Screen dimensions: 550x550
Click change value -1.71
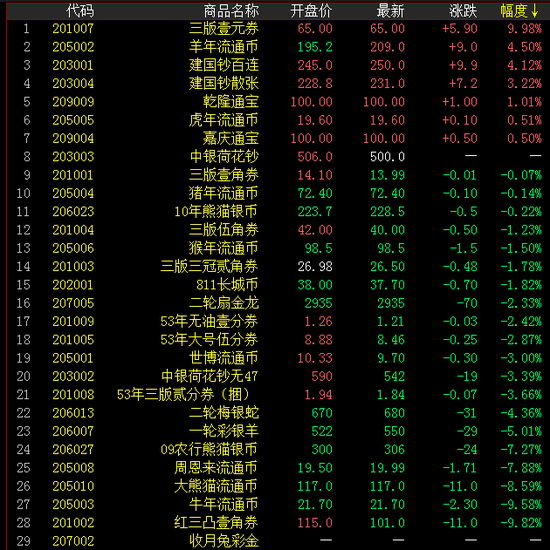[x=460, y=468]
